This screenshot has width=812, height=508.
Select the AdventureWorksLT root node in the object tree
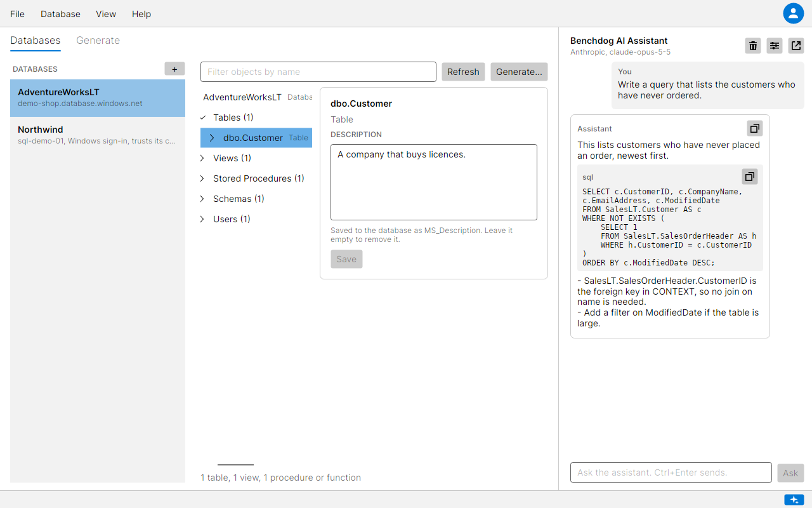tap(256, 97)
